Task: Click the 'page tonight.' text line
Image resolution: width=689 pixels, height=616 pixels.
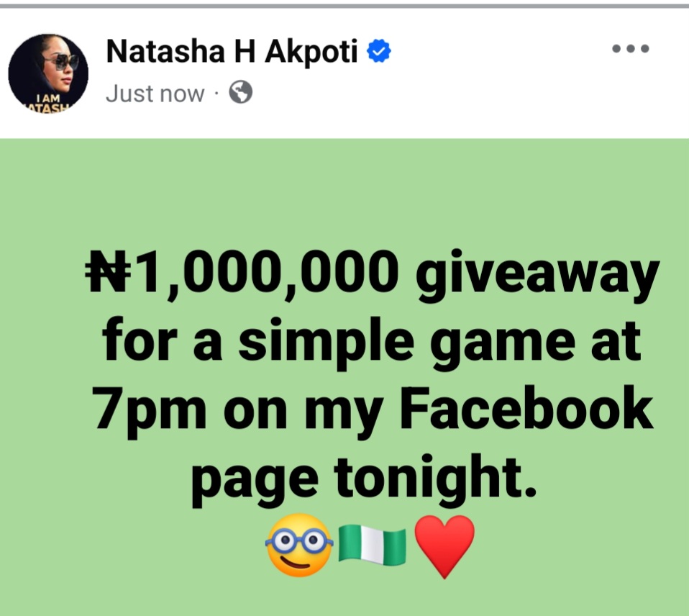Action: click(364, 480)
